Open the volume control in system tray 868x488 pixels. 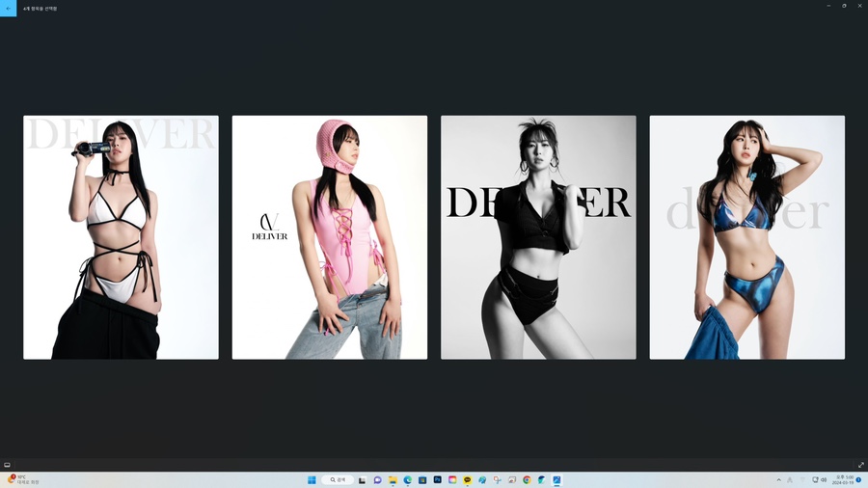click(x=824, y=480)
